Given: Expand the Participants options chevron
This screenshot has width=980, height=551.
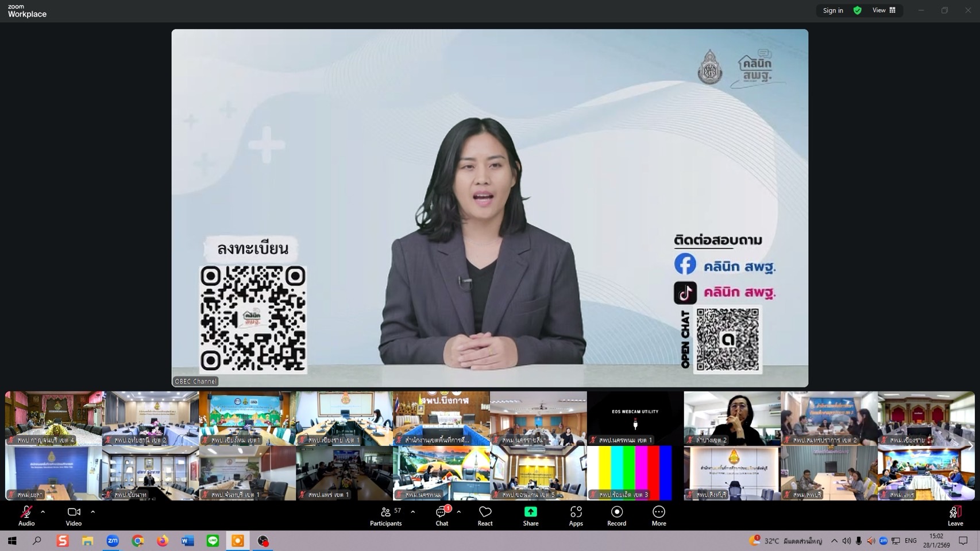Looking at the screenshot, I should coord(413,511).
